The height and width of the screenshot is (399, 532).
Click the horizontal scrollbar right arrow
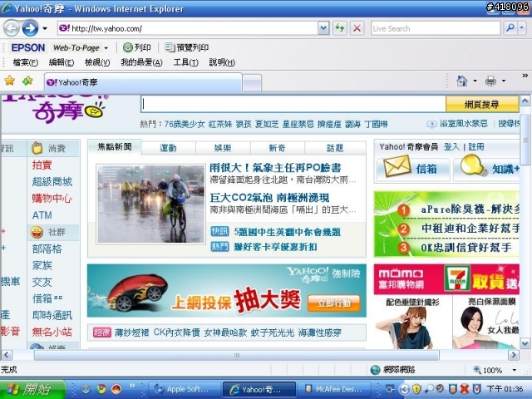(x=514, y=355)
